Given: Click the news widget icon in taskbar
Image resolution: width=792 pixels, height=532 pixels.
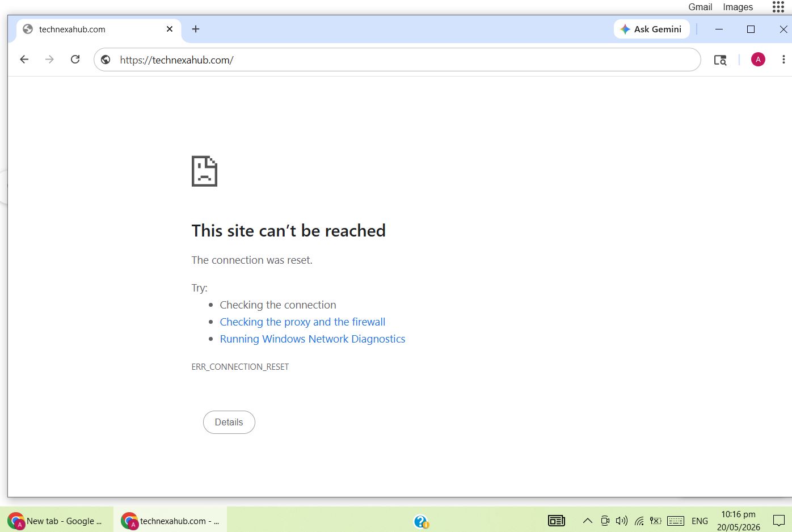Looking at the screenshot, I should point(557,521).
